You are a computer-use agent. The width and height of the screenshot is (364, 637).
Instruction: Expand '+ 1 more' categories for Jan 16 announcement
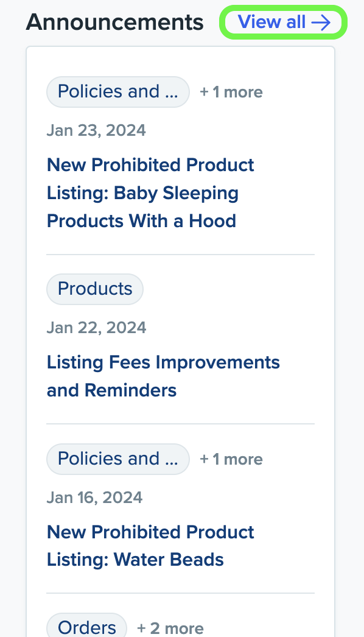coord(231,459)
